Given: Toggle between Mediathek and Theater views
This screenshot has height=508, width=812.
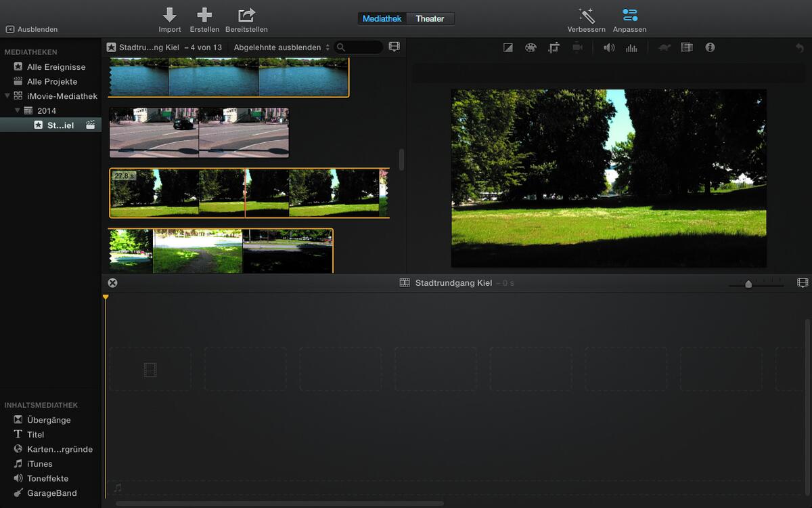Looking at the screenshot, I should click(x=405, y=18).
